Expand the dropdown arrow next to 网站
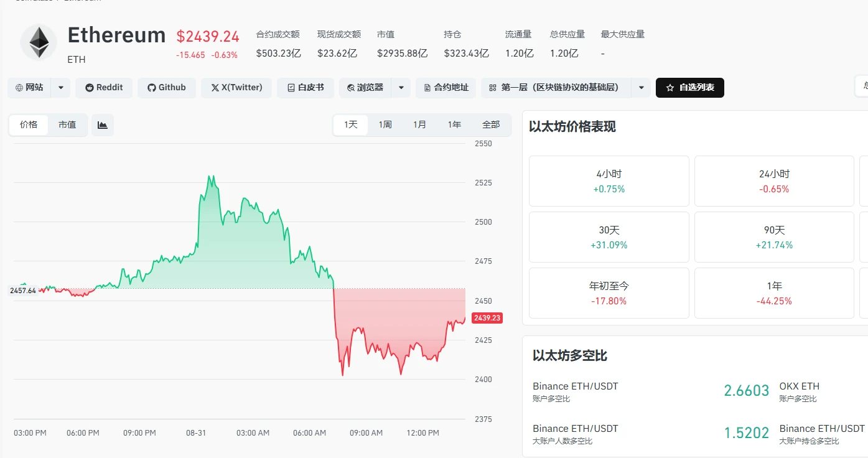Viewport: 868px width, 458px height. tap(60, 88)
